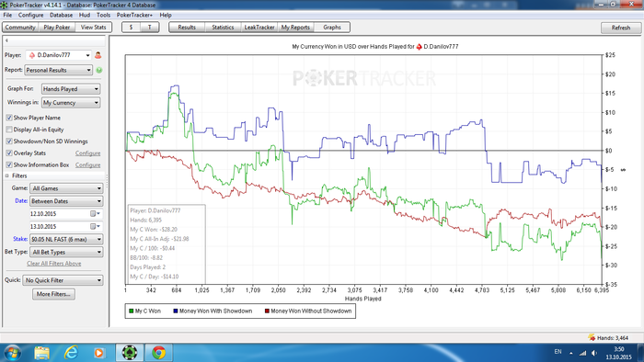Open the Hud menu

pyautogui.click(x=85, y=16)
